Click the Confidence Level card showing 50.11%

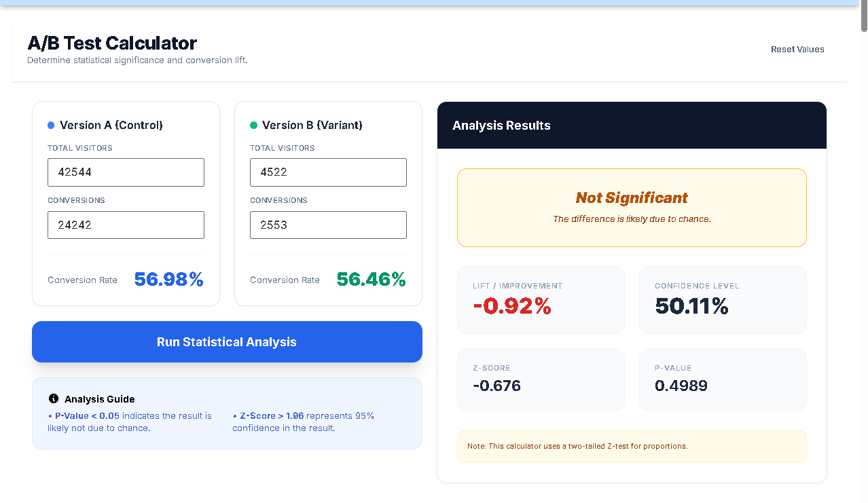point(722,299)
